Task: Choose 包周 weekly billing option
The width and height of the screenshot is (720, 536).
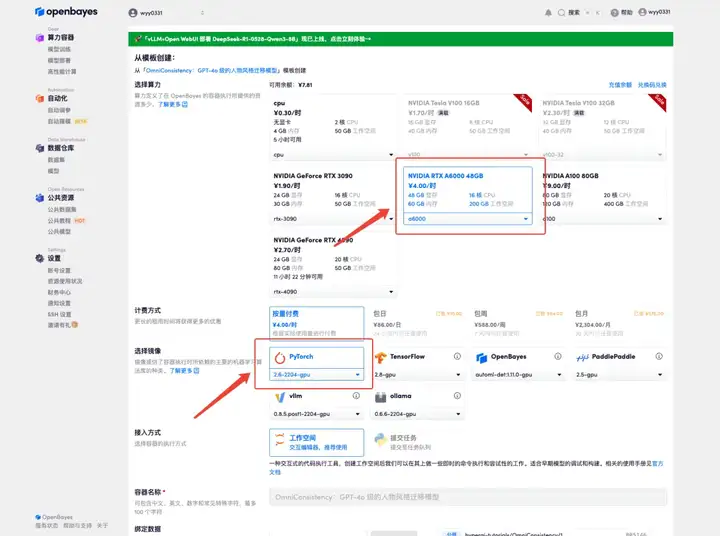Action: click(518, 323)
